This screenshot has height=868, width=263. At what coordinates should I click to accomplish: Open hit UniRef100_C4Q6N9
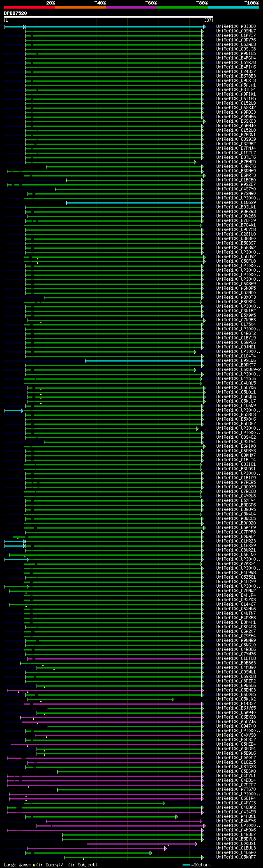point(236,406)
